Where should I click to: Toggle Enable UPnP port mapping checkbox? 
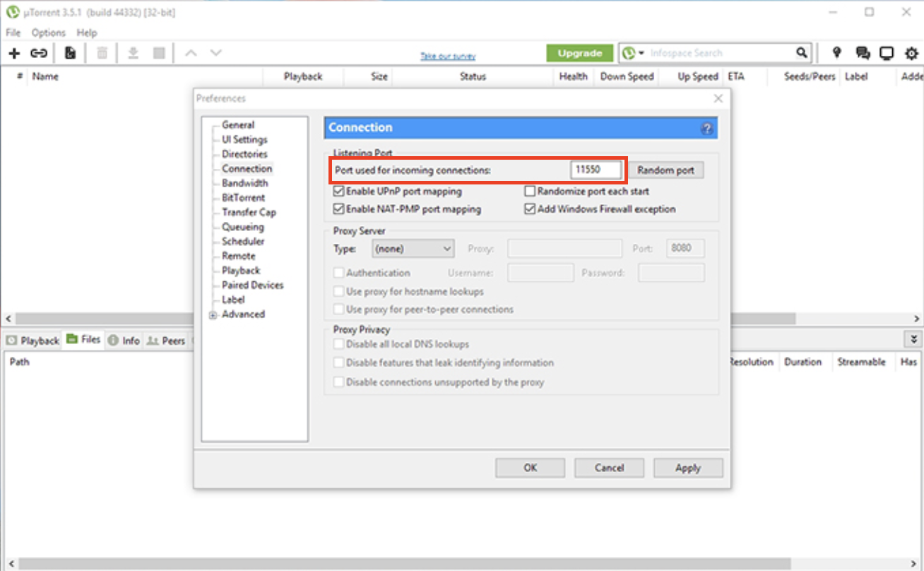point(338,192)
